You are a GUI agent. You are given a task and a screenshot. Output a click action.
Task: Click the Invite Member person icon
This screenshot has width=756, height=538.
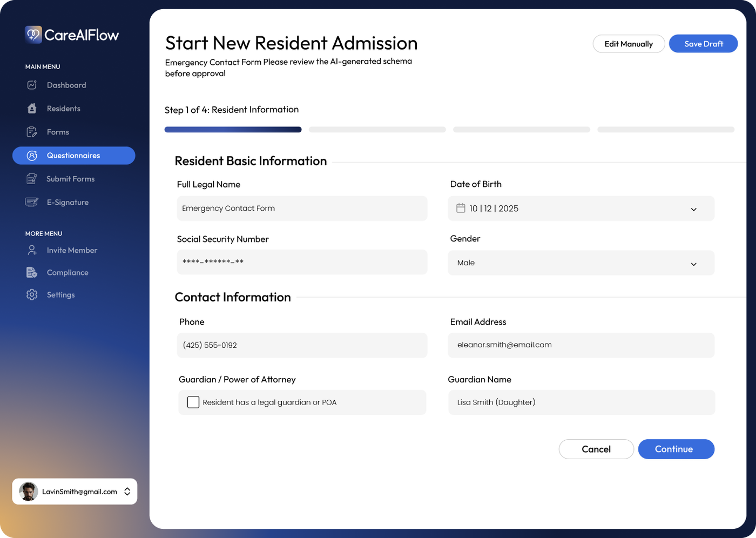[32, 250]
